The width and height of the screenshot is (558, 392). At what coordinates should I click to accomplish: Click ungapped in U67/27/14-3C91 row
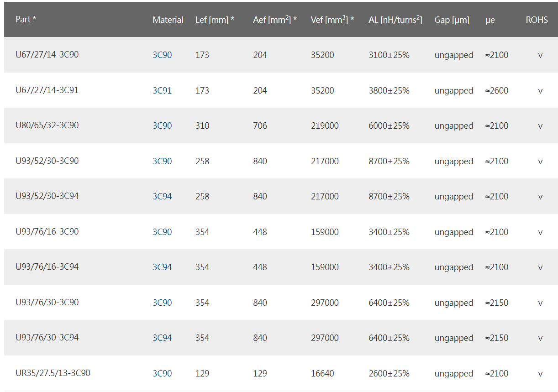[x=454, y=91]
